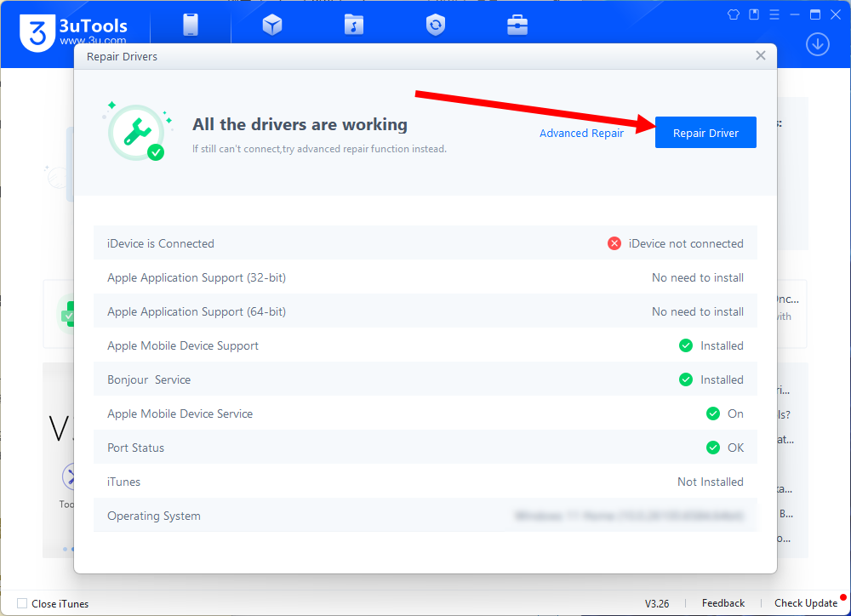Open the Smart Flash shield icon
The width and height of the screenshot is (851, 616).
coord(435,25)
